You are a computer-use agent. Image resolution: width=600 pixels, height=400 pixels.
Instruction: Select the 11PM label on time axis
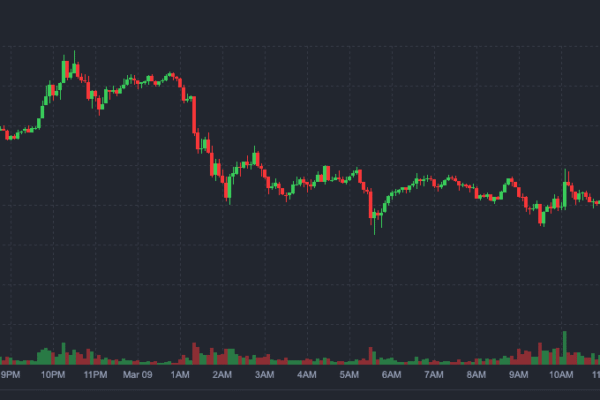tap(95, 374)
